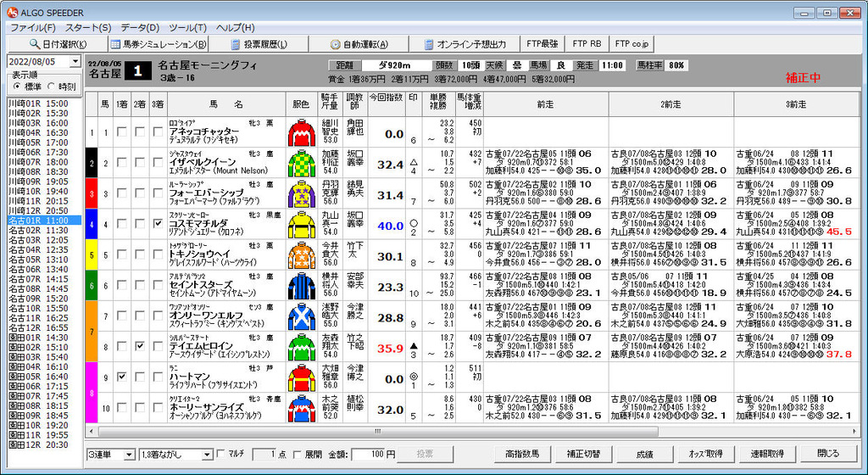Click jockey silks icon for オンリーワンエルフ
The width and height of the screenshot is (868, 475).
[302, 316]
